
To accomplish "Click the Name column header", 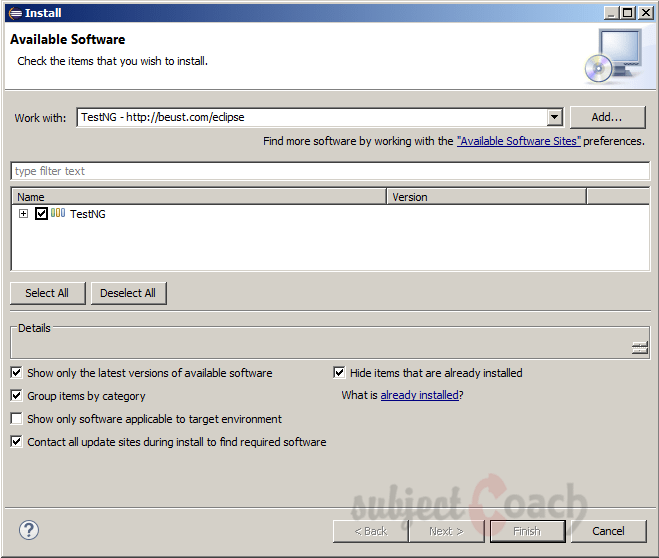I will click(x=200, y=197).
